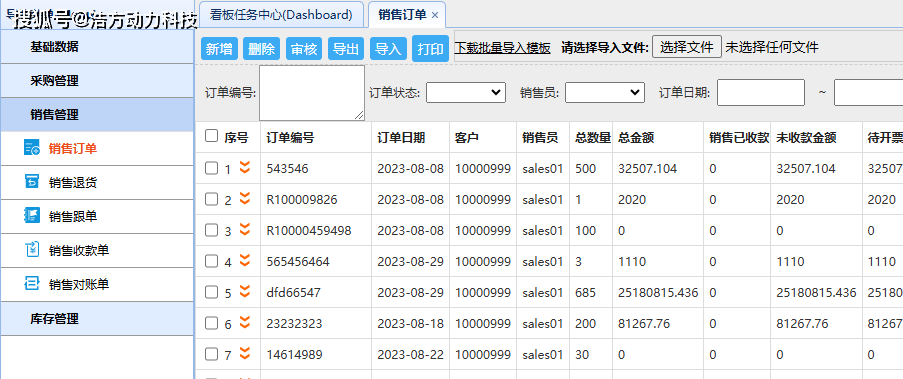
Task: Switch to 看板任务中心(Dashboard) tab
Action: point(281,15)
